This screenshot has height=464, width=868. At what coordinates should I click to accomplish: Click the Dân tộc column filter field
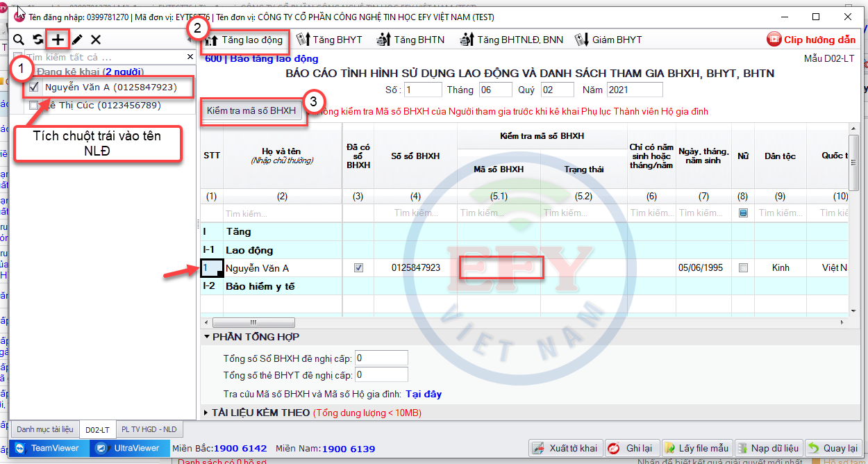781,213
